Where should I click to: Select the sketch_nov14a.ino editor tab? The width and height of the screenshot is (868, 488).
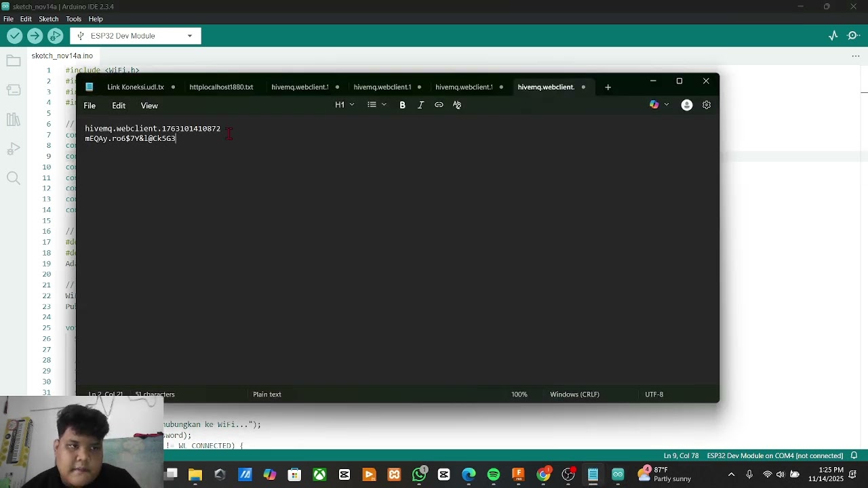[x=62, y=56]
